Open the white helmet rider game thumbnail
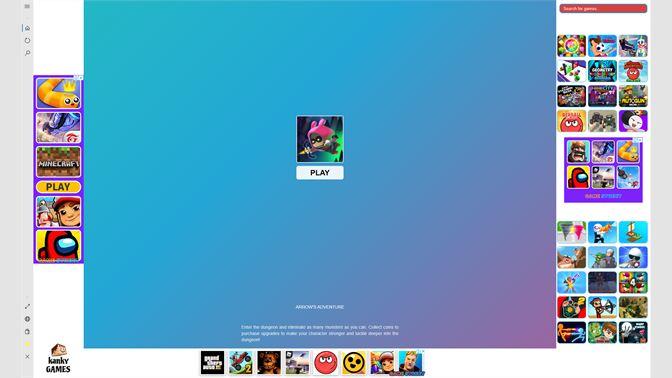 coord(633,257)
